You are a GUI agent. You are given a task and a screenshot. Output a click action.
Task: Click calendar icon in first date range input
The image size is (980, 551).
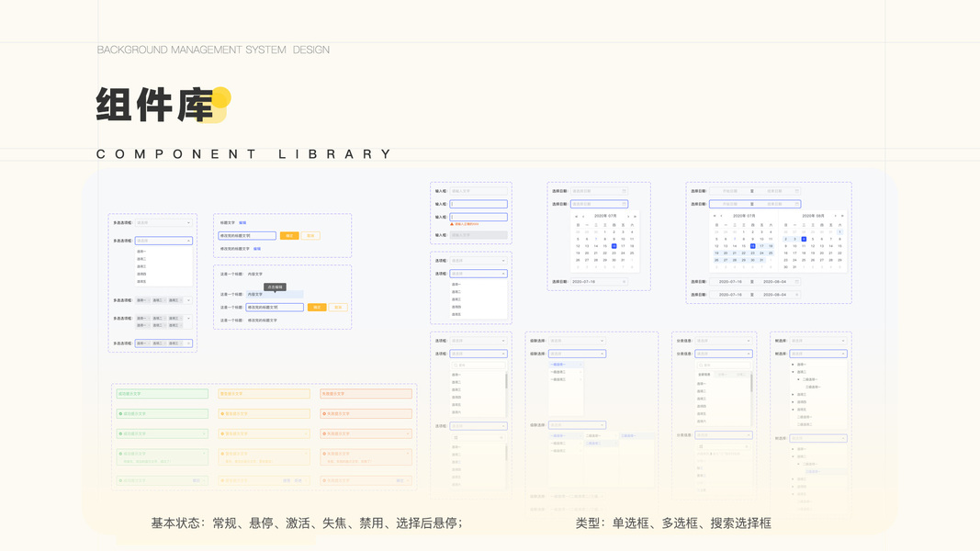pos(796,191)
